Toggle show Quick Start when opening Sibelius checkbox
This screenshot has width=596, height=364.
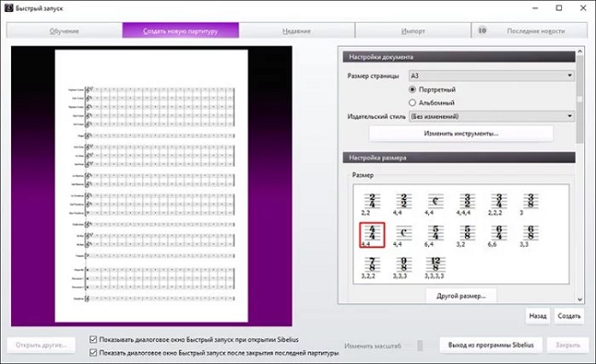pos(94,339)
